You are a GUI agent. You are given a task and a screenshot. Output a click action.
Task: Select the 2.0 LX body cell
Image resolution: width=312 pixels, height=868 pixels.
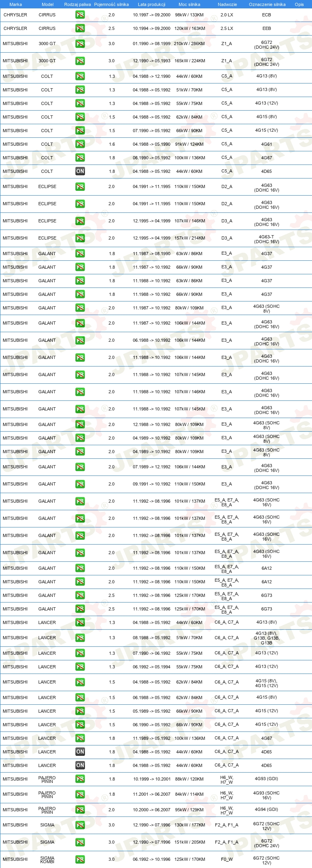[x=227, y=15]
